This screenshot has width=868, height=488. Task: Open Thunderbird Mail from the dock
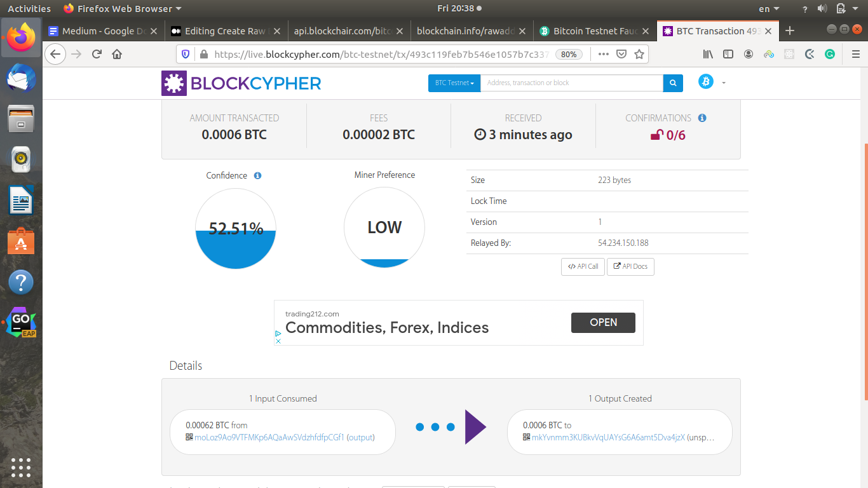pos(21,79)
